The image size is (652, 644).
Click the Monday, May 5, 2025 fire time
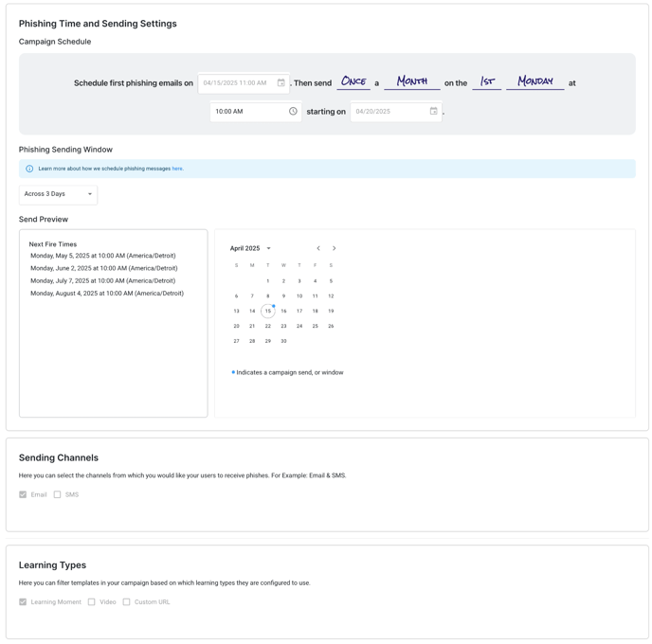tap(103, 256)
